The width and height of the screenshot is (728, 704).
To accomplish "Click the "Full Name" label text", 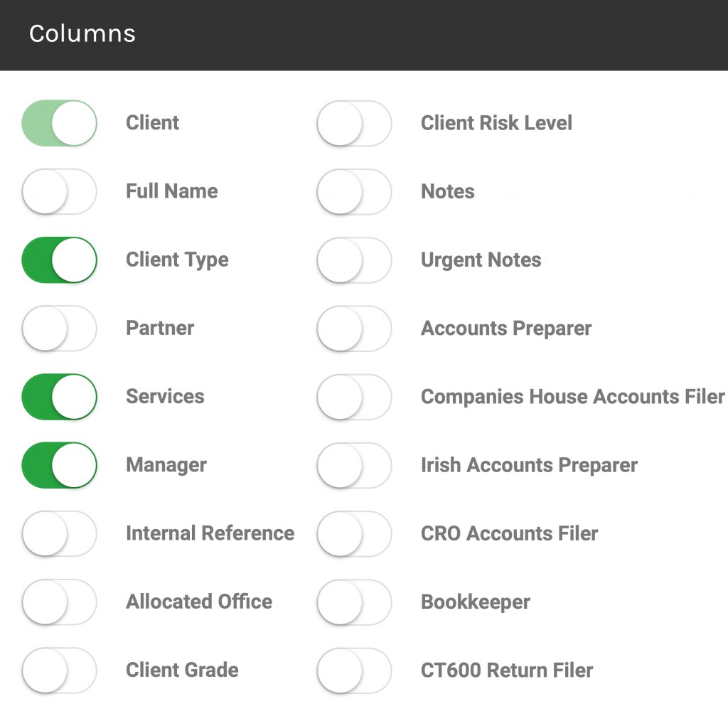I will click(x=172, y=191).
